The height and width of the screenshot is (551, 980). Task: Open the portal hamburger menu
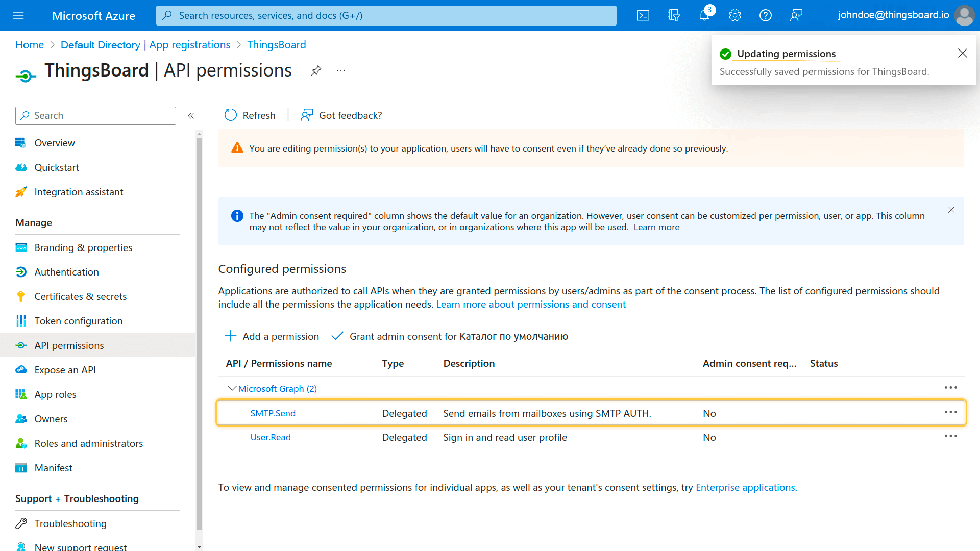click(x=18, y=15)
